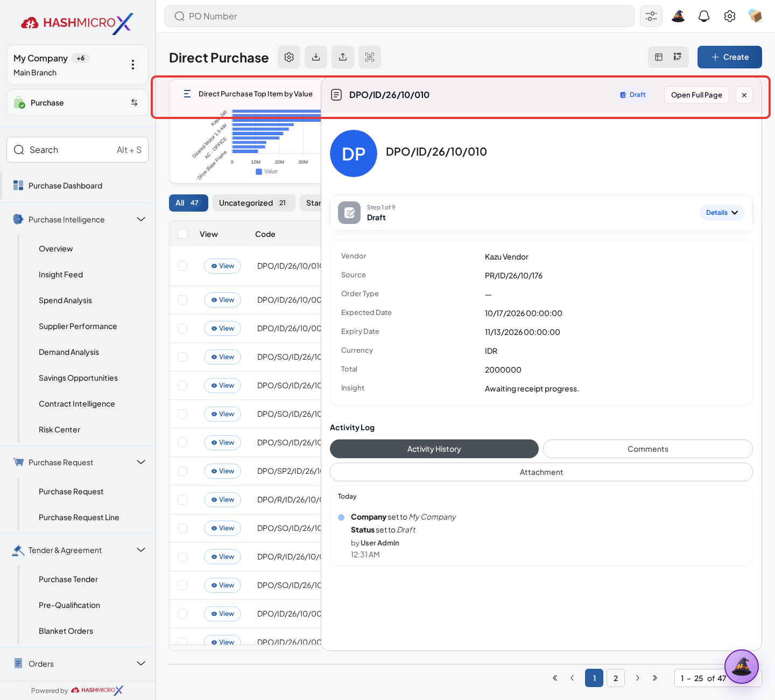Collapse the Tender & Agreement section
Screen dimensions: 775x700
coord(141,550)
